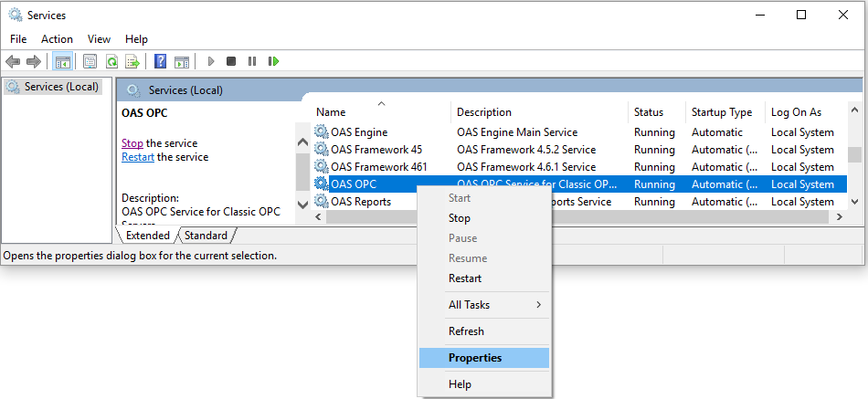Click the list's vertical scrollbar up arrow
This screenshot has height=399, width=868.
pos(854,110)
